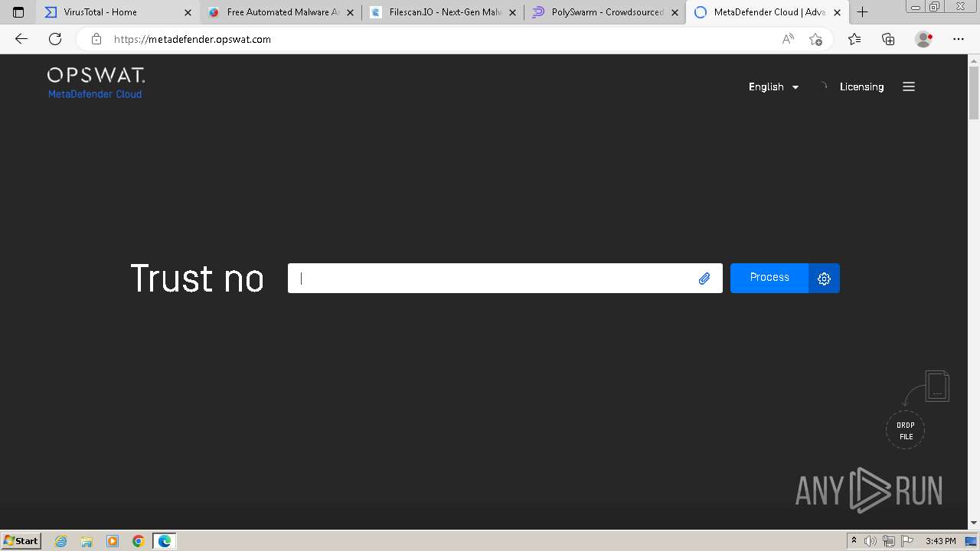Click the Process button
This screenshot has width=980, height=551.
(769, 278)
